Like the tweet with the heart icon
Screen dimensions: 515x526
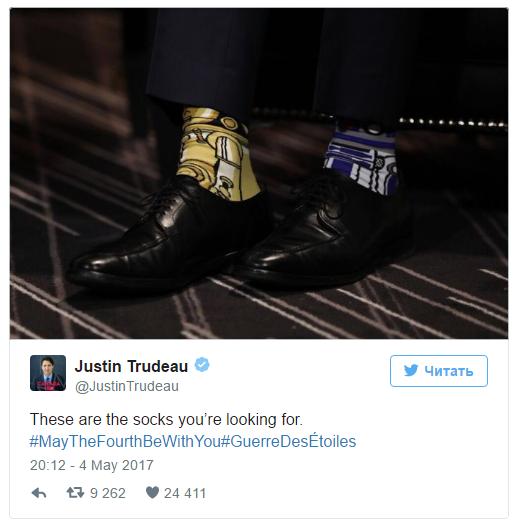[152, 492]
